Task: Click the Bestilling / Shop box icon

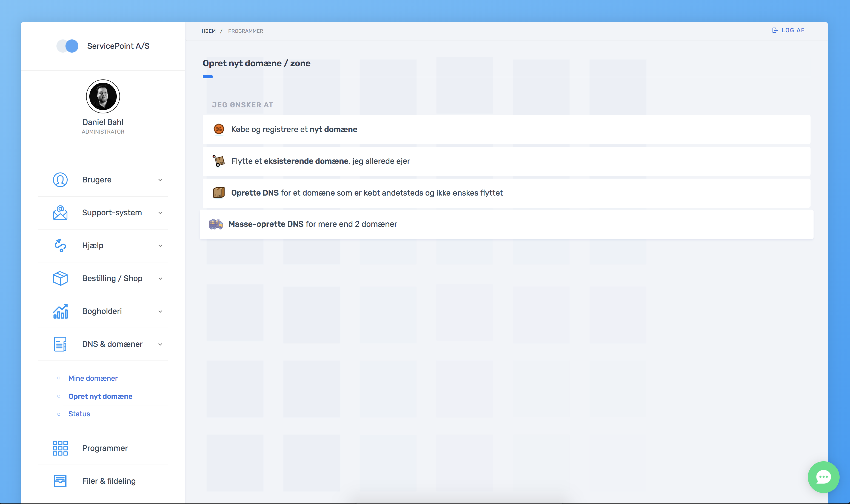Action: click(x=60, y=278)
